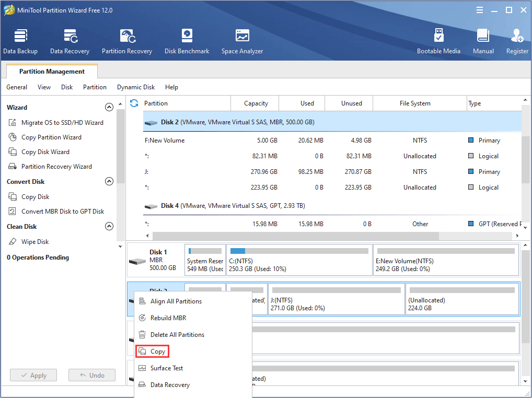Collapse the Convert Disk section
This screenshot has height=398, width=532.
tap(109, 181)
